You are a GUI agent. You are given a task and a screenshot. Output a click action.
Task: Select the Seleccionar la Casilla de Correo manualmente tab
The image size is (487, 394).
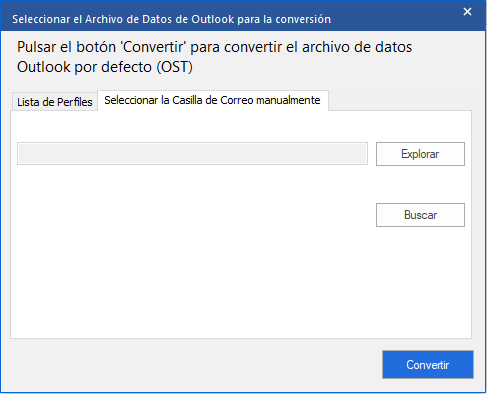(x=213, y=100)
